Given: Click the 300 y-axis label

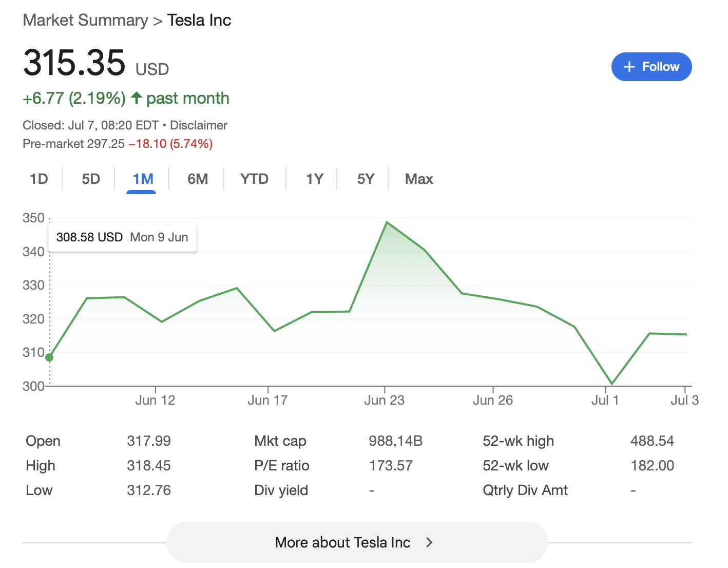Looking at the screenshot, I should point(33,386).
